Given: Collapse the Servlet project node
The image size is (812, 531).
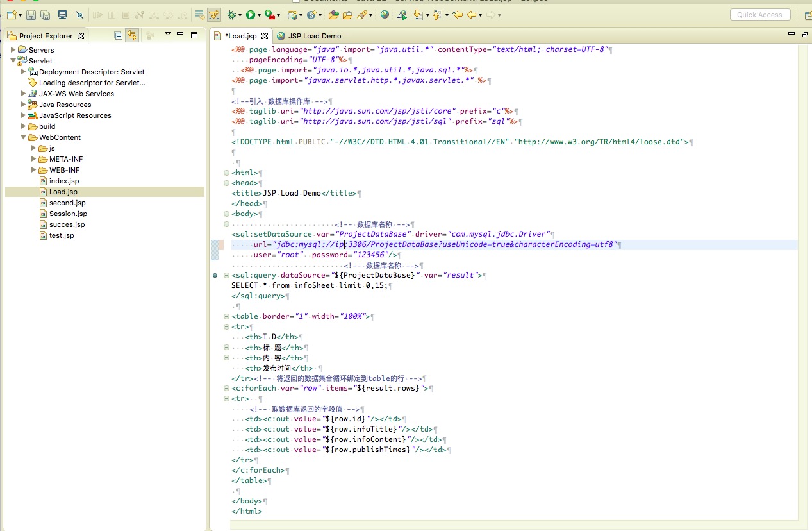Looking at the screenshot, I should [x=13, y=60].
